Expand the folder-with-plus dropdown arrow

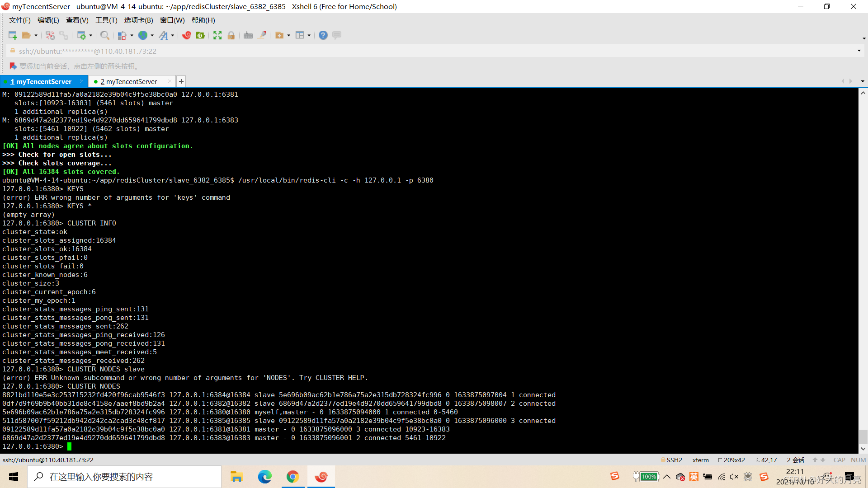point(288,35)
